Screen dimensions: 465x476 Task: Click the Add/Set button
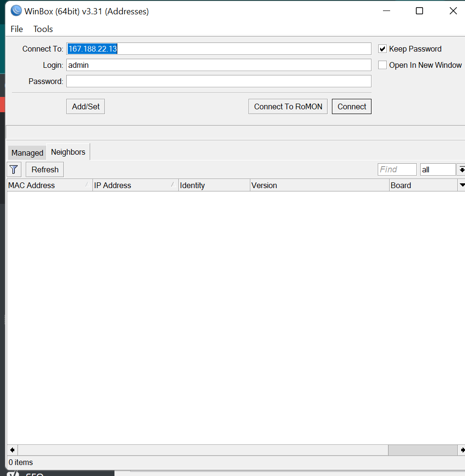(85, 106)
